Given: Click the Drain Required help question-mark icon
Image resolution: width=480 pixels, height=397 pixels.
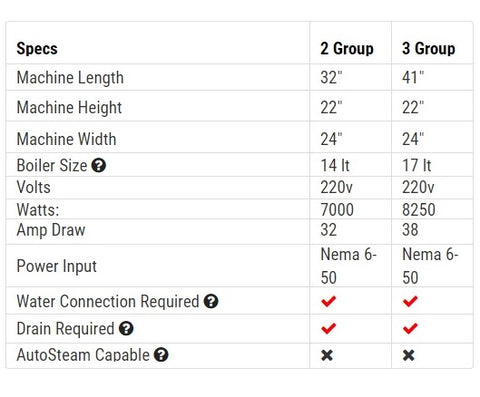Looking at the screenshot, I should click(126, 329).
